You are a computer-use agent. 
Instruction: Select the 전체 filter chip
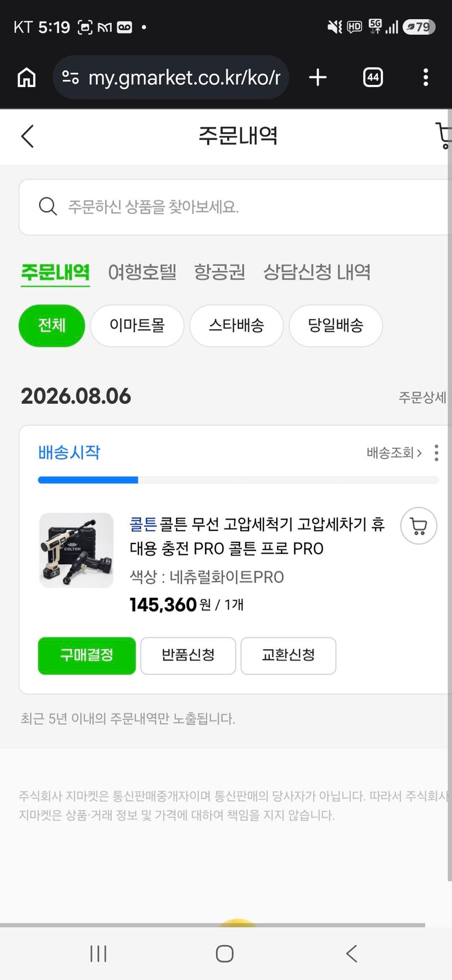tap(52, 326)
